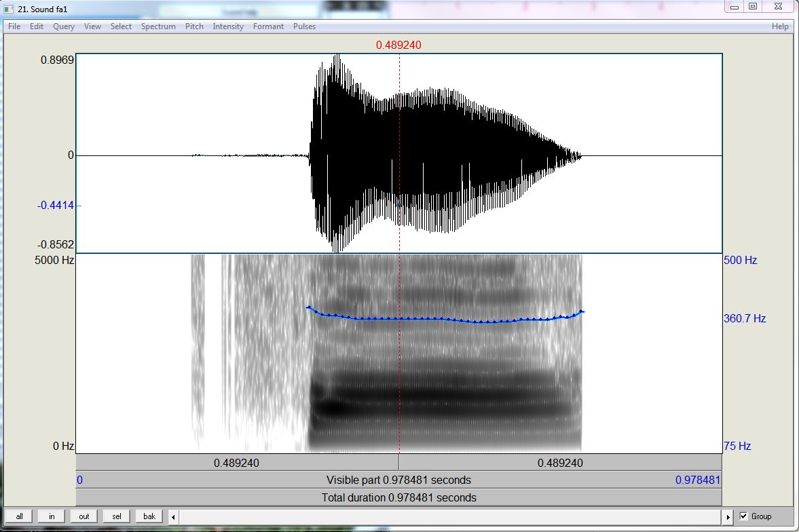Click the waveform peak in the sound pane
The height and width of the screenshot is (532, 799).
(336, 57)
